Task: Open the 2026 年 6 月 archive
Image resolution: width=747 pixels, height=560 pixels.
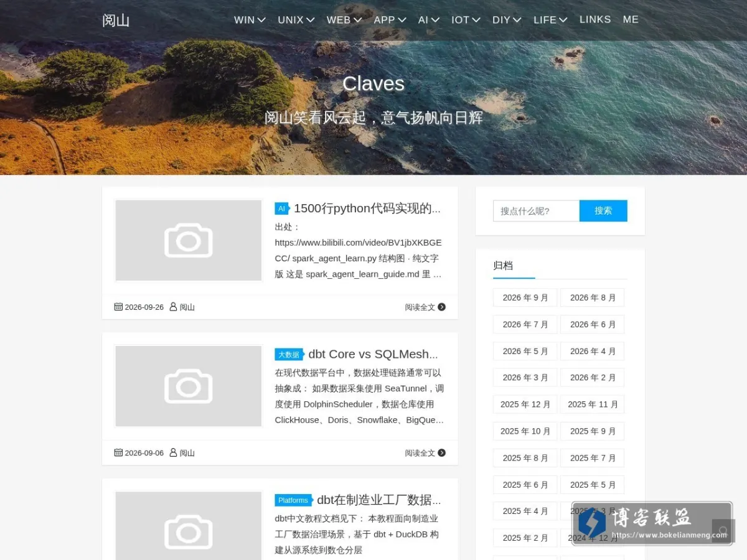Action: [593, 324]
